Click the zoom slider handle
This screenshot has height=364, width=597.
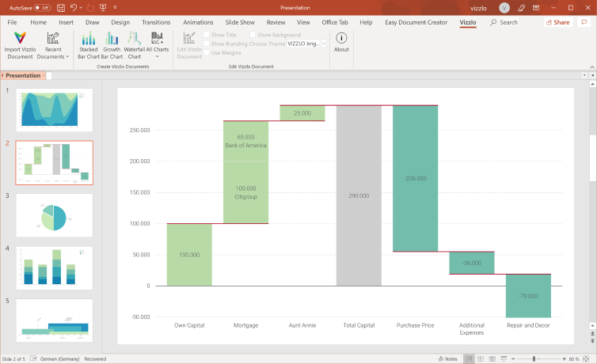click(534, 358)
